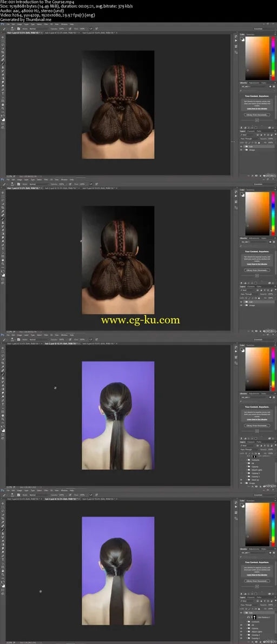Select the Eyedropper tool in the second frame's toolbar
This screenshot has width=277, height=644.
click(x=3, y=211)
